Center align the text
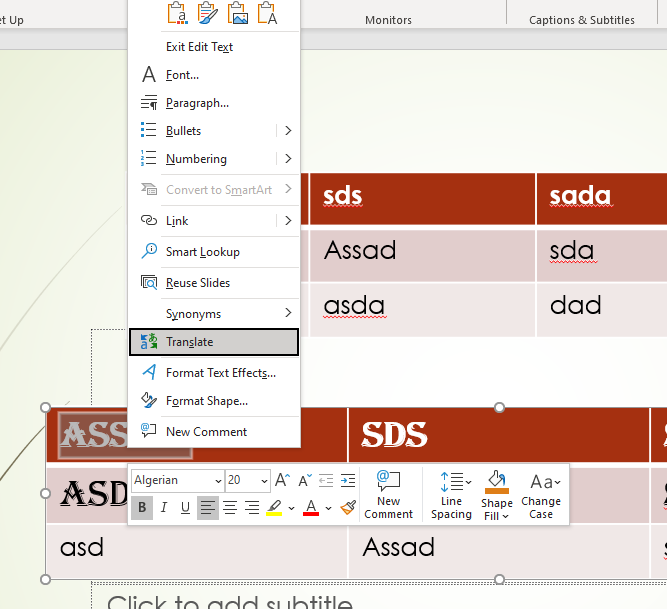 [230, 507]
